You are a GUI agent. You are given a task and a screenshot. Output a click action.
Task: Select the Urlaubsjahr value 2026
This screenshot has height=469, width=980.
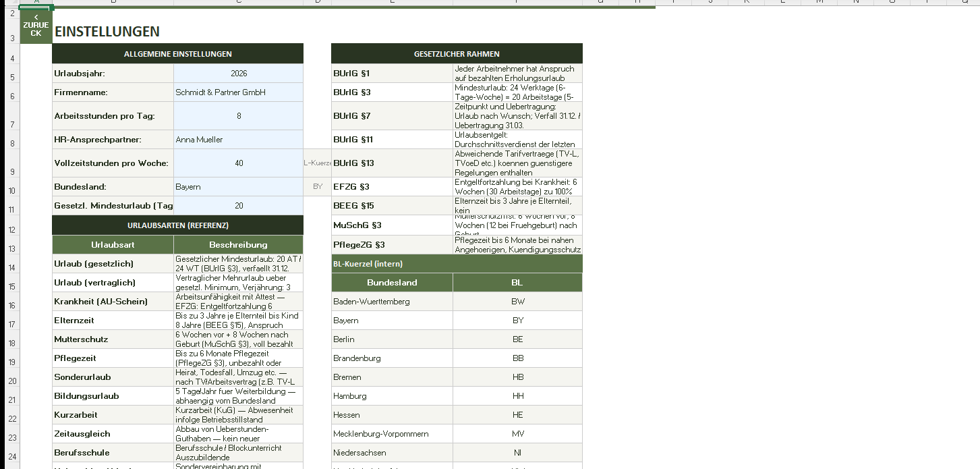(238, 74)
